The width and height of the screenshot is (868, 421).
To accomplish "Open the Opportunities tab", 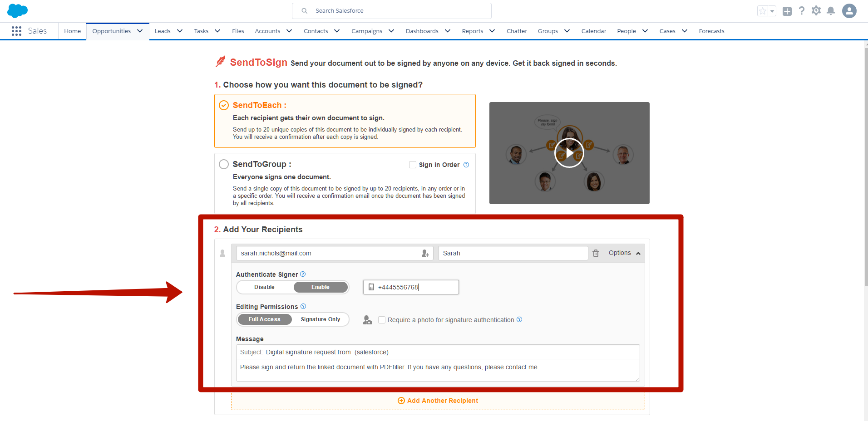I will click(111, 31).
